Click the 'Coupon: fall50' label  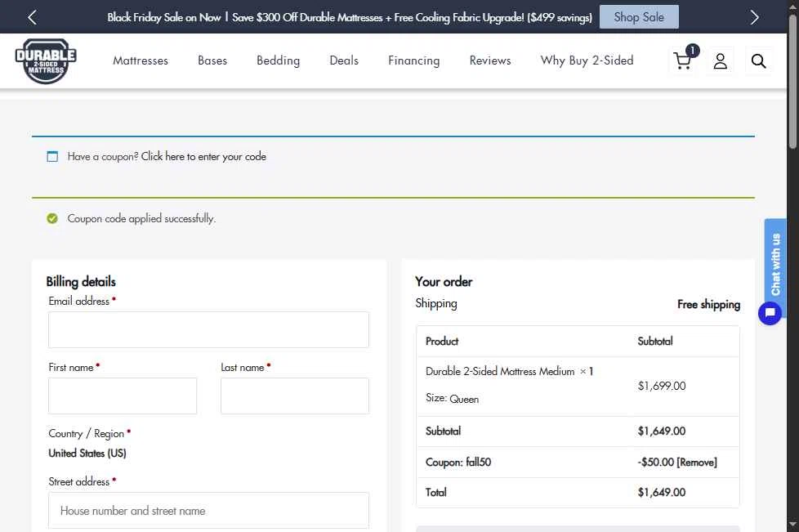coord(458,463)
